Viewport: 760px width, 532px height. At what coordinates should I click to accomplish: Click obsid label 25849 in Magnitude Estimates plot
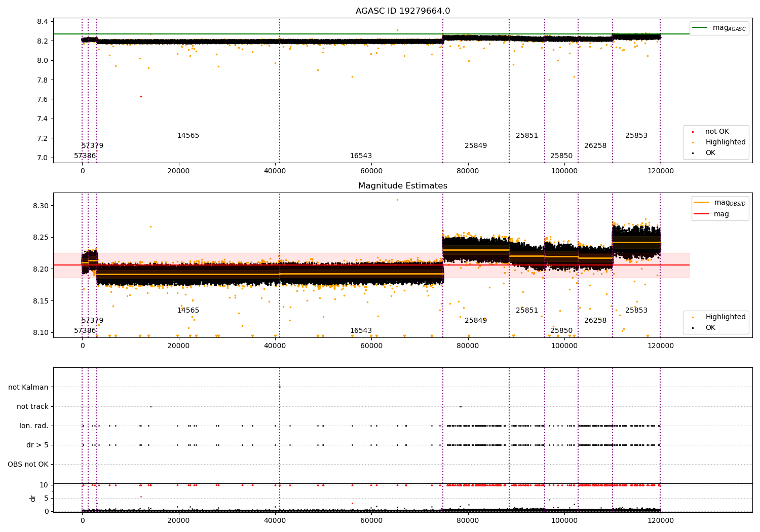click(476, 321)
